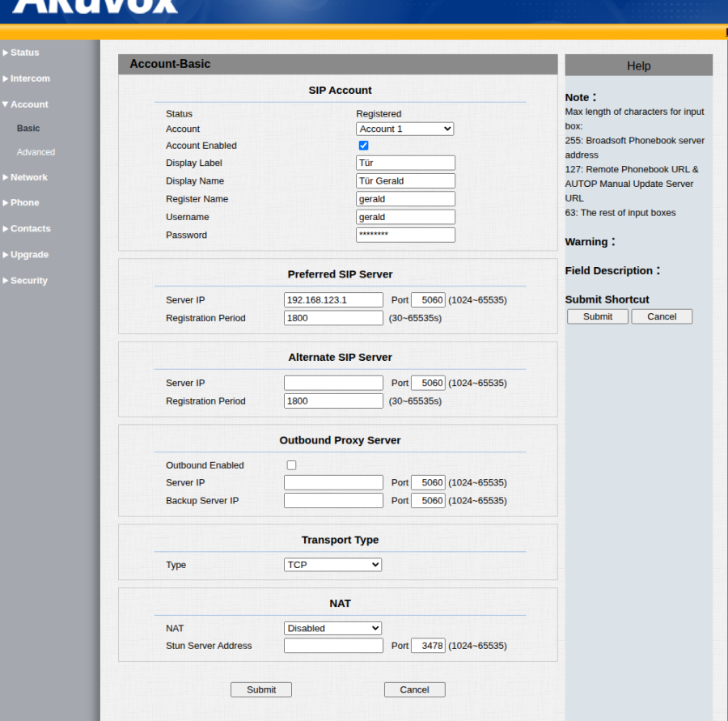Enable the Outbound Enabled checkbox
Viewport: 728px width, 721px height.
[x=291, y=465]
